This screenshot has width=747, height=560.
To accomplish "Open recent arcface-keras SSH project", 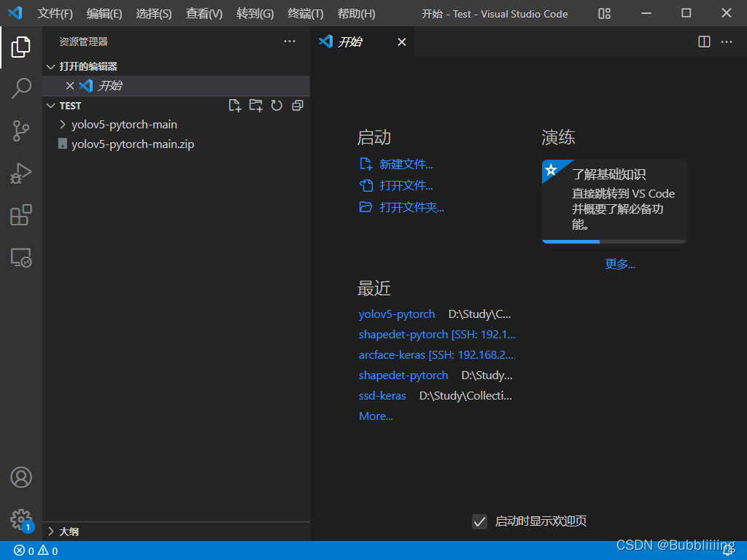I will 437,355.
